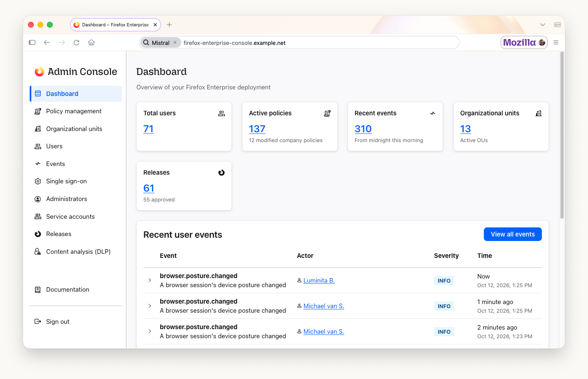Open the list all tabs dropdown

[x=543, y=25]
